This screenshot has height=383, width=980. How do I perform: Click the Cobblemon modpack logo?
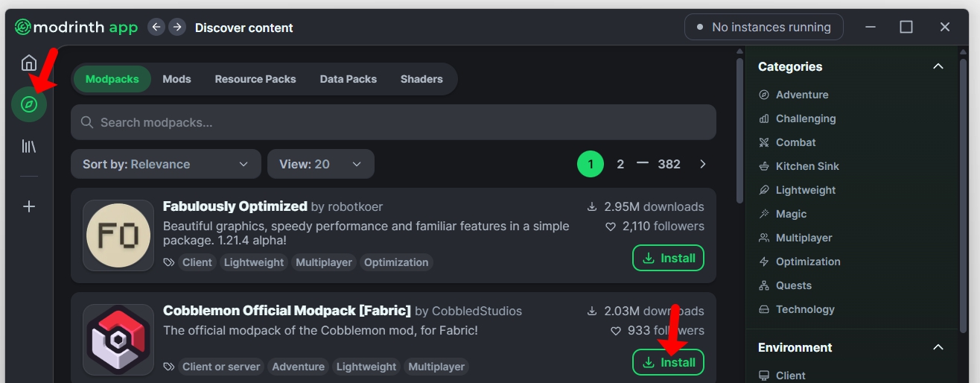click(x=118, y=340)
